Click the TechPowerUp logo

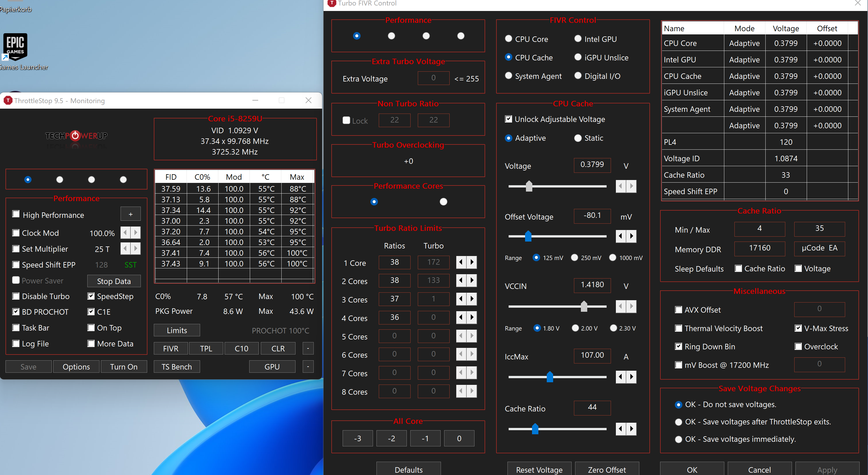point(76,136)
